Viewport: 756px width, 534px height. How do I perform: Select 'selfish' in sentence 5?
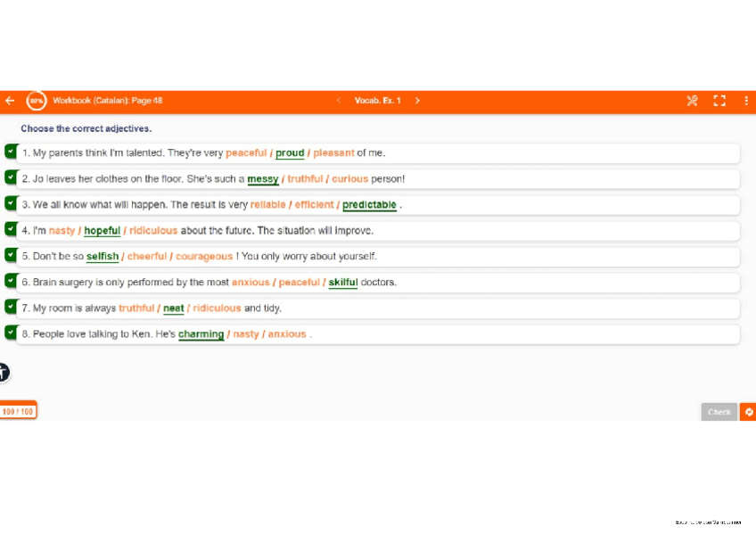[103, 257]
